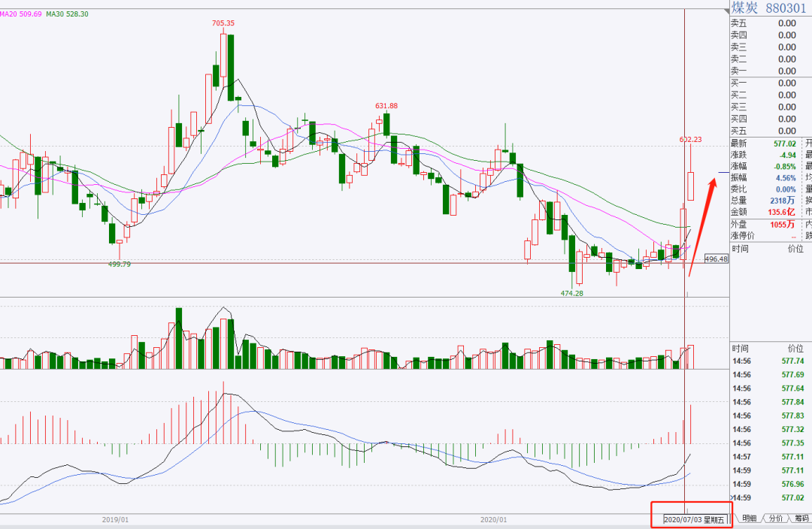This screenshot has height=529, width=812.
Task: Click the 涨停价 label
Action: (743, 236)
